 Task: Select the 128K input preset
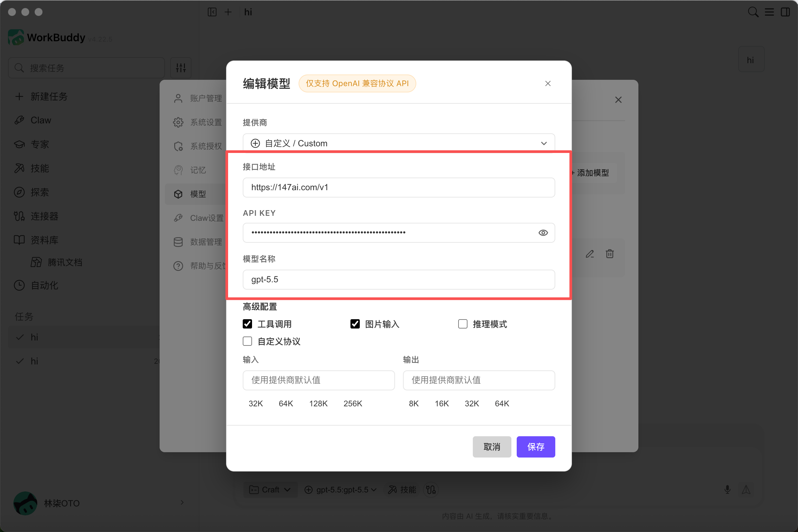(x=318, y=403)
